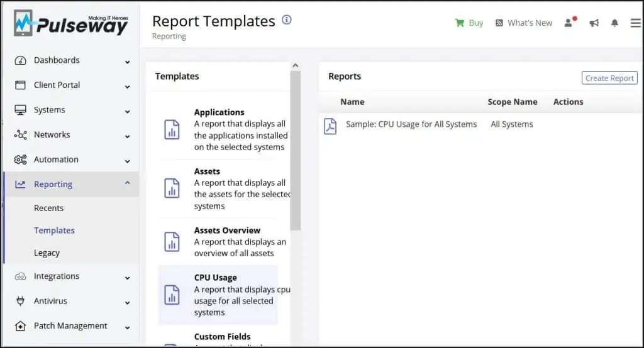Screen dimensions: 644x348
Task: Click the Networks nodes icon
Action: pos(20,134)
